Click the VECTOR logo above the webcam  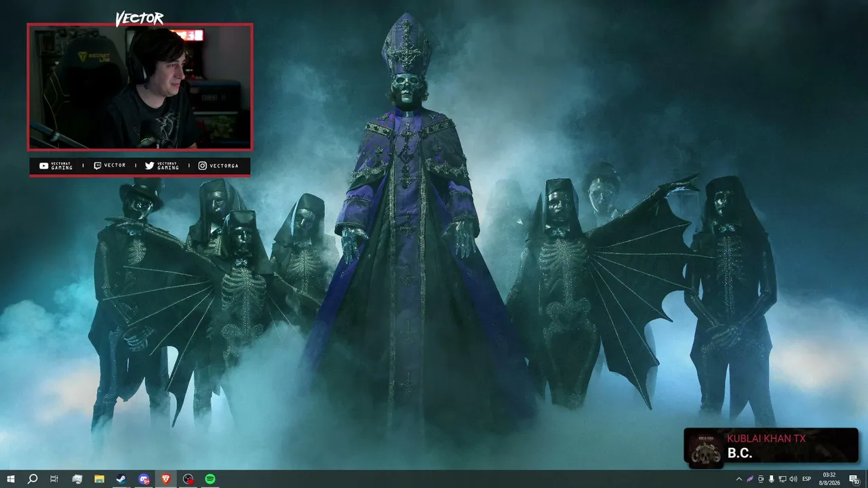point(139,18)
